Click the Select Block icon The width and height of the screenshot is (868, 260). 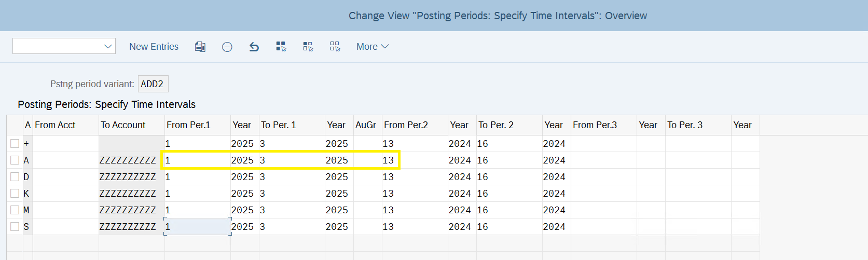coord(308,47)
